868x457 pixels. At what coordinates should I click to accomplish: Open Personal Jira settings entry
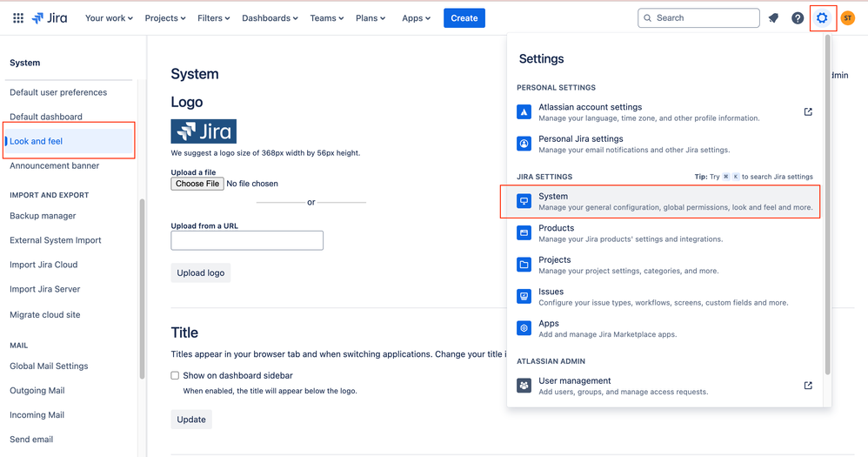(664, 144)
